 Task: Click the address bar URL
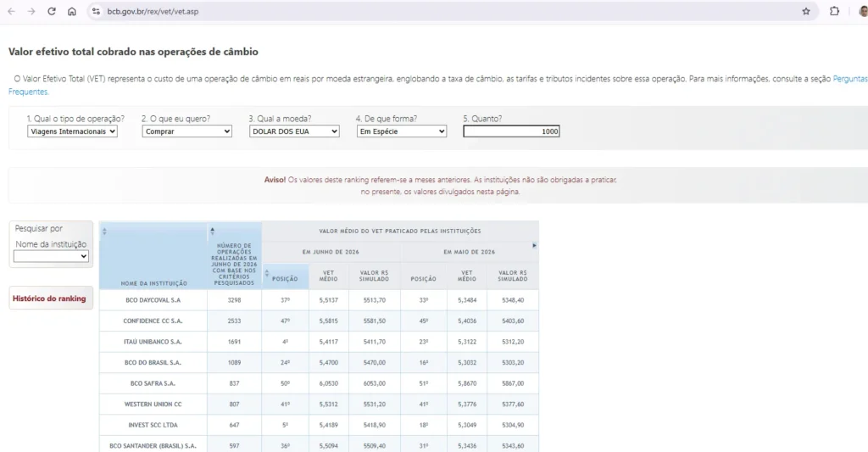[153, 11]
